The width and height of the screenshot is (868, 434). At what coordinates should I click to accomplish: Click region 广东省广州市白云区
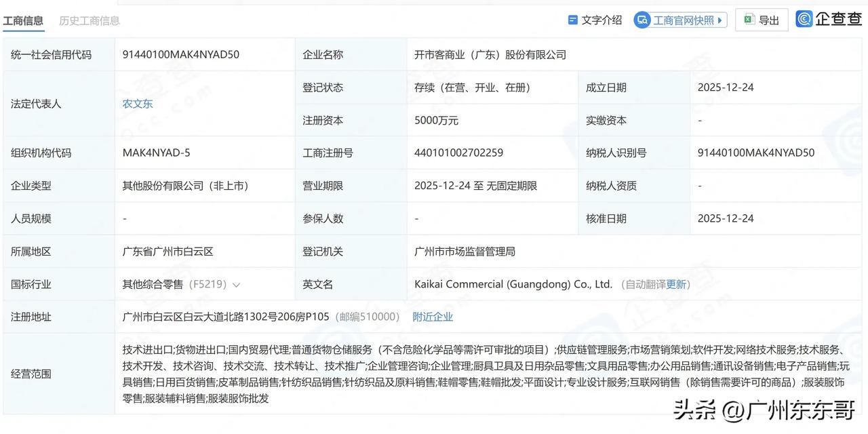[x=168, y=251]
